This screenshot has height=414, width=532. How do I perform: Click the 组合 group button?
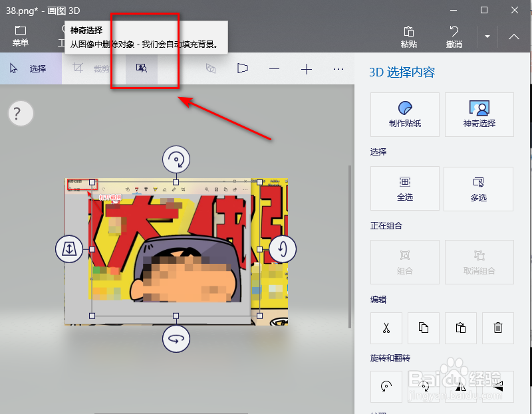pos(405,262)
